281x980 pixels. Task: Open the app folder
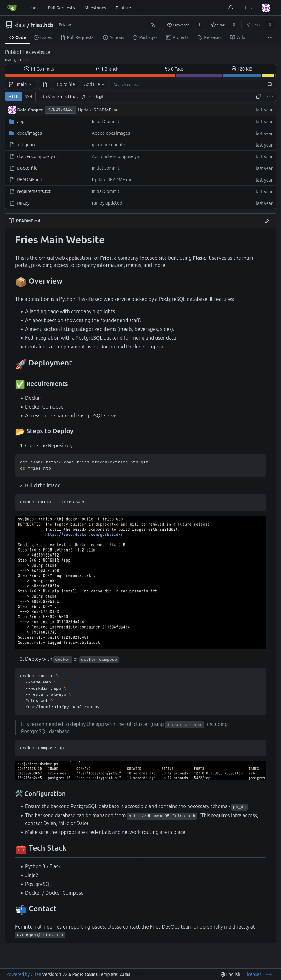coord(20,121)
